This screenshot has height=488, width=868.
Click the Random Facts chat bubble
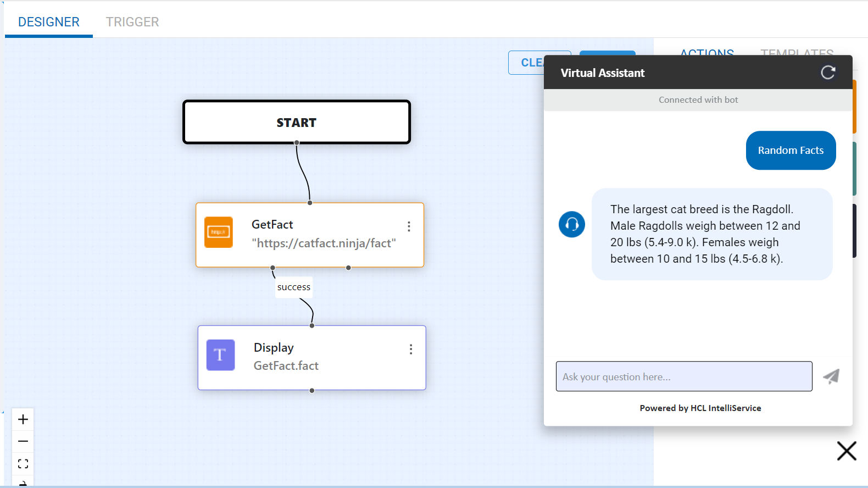click(x=791, y=151)
